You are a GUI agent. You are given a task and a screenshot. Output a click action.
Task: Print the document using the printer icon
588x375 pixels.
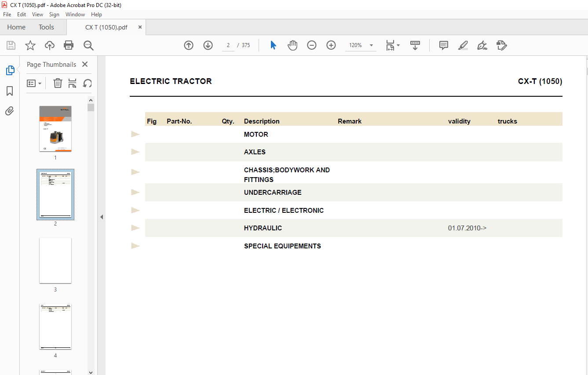pyautogui.click(x=69, y=45)
